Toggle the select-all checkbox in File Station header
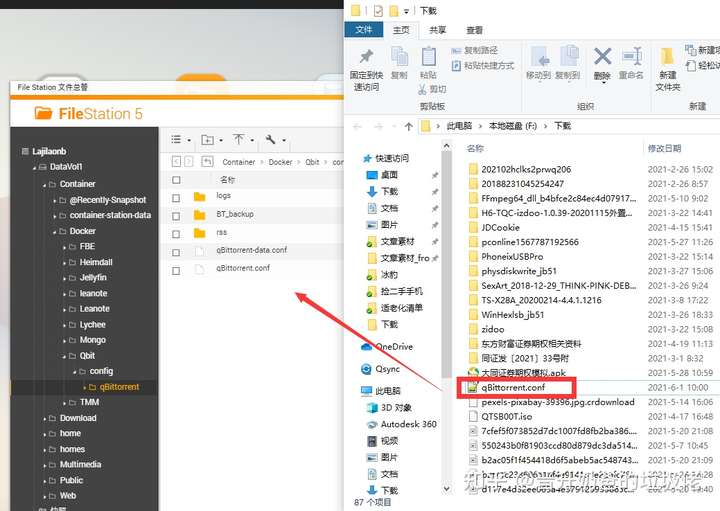 point(176,180)
